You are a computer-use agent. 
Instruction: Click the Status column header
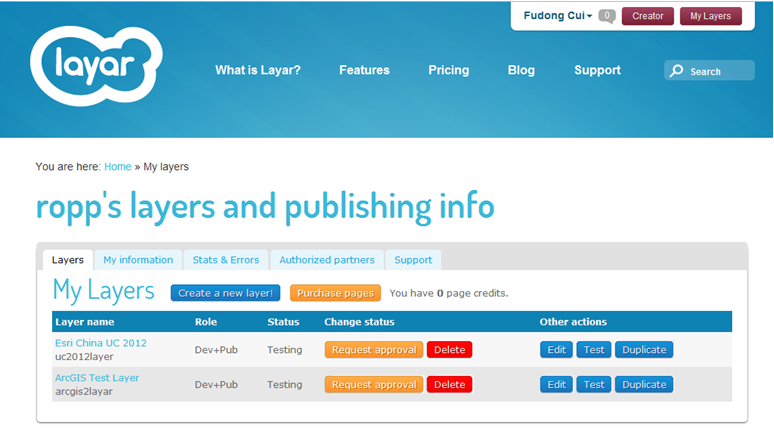(283, 322)
